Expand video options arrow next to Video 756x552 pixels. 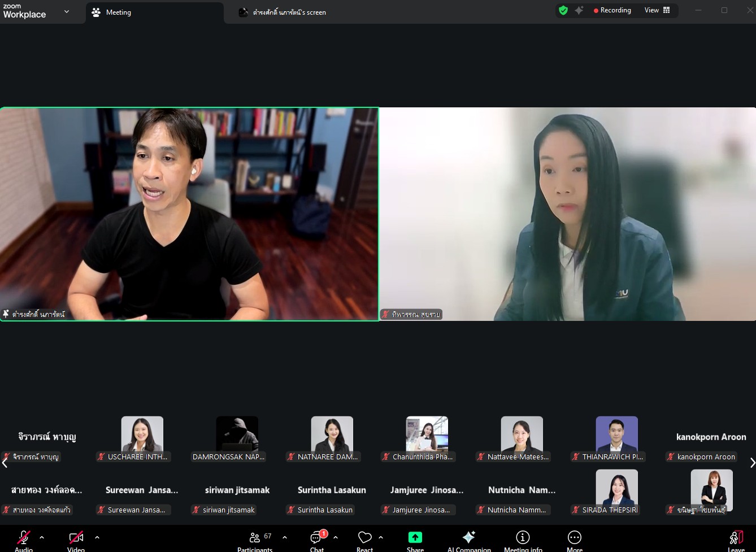97,537
